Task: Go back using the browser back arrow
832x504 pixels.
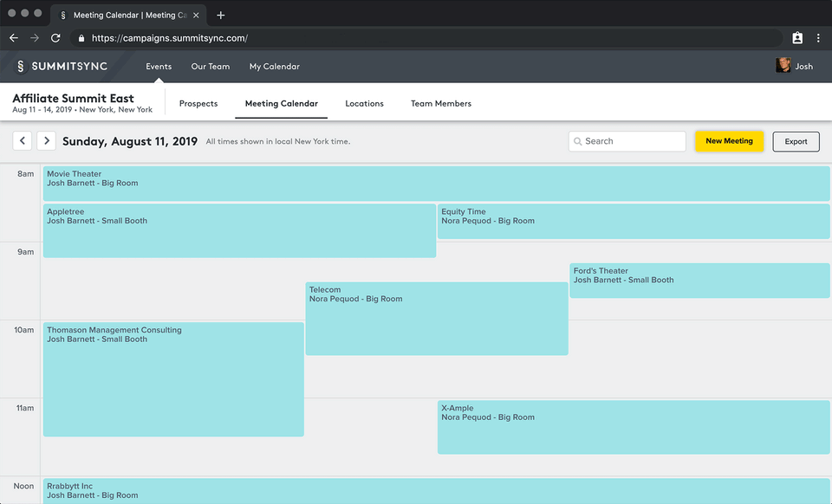Action: tap(14, 38)
